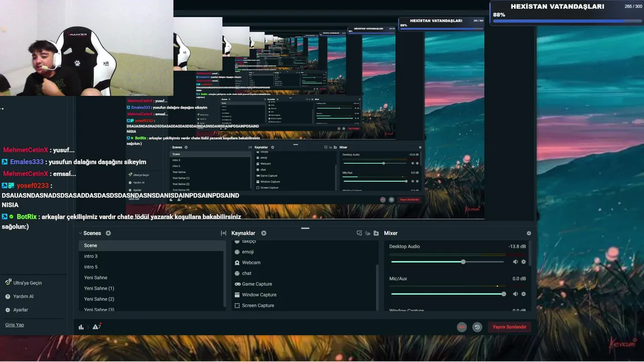
Task: Open Ultra'ya Geçin upgrade option
Action: (24, 283)
